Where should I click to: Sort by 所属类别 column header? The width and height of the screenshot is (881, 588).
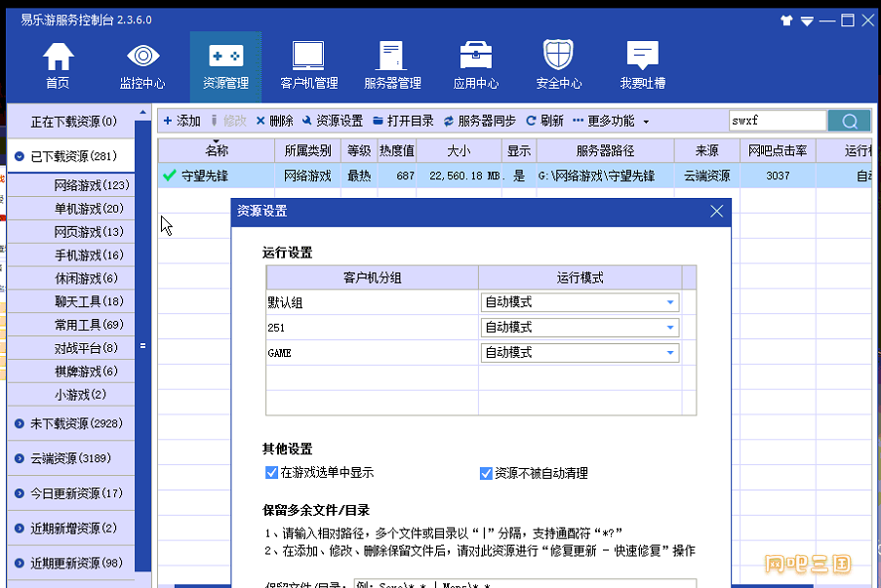tap(307, 150)
